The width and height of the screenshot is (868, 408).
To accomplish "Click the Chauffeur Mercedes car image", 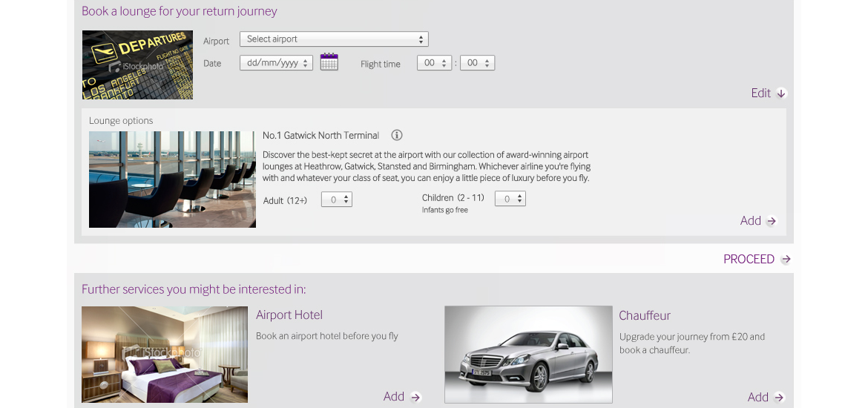I will click(528, 355).
